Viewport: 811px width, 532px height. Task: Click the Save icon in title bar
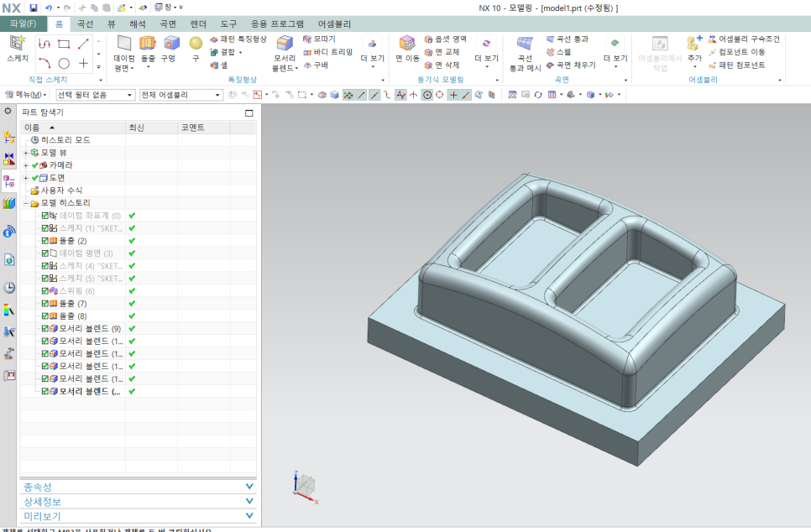coord(33,8)
